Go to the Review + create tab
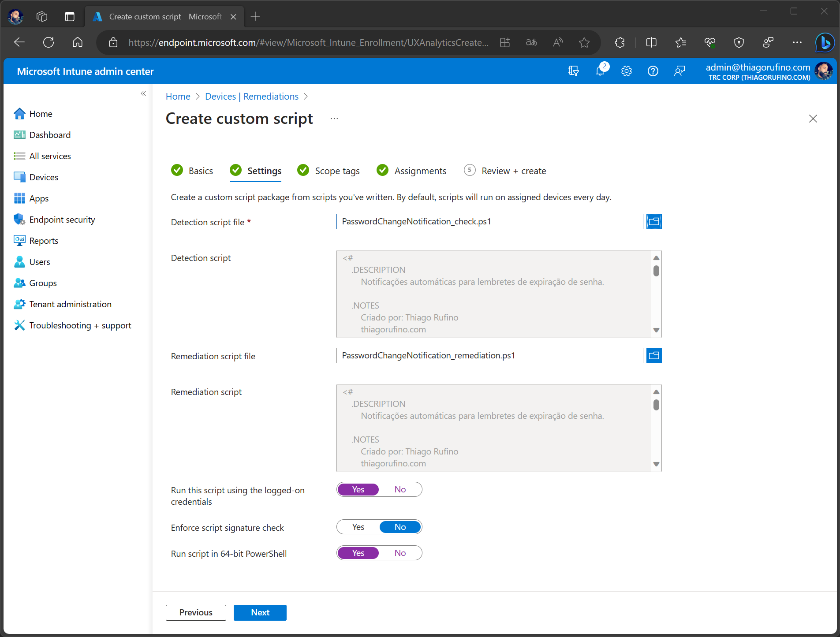840x637 pixels. point(505,171)
